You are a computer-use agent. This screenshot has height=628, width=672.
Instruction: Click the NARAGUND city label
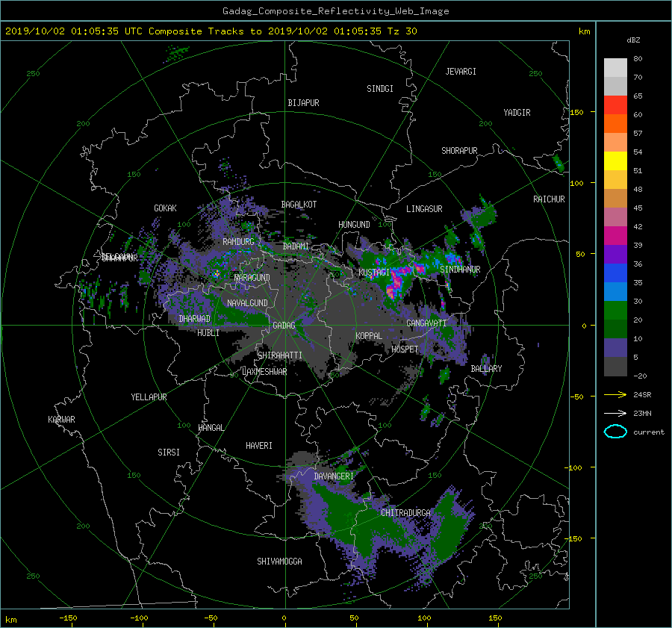(252, 278)
